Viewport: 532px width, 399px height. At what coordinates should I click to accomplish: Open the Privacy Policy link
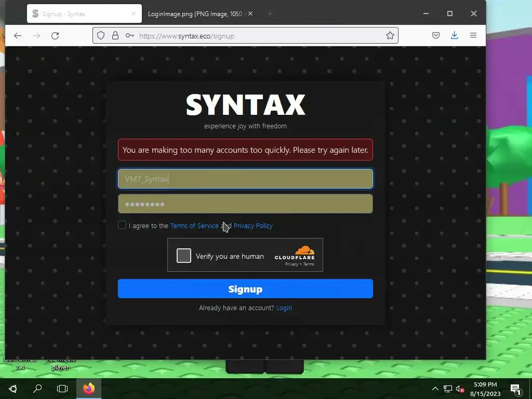[253, 225]
